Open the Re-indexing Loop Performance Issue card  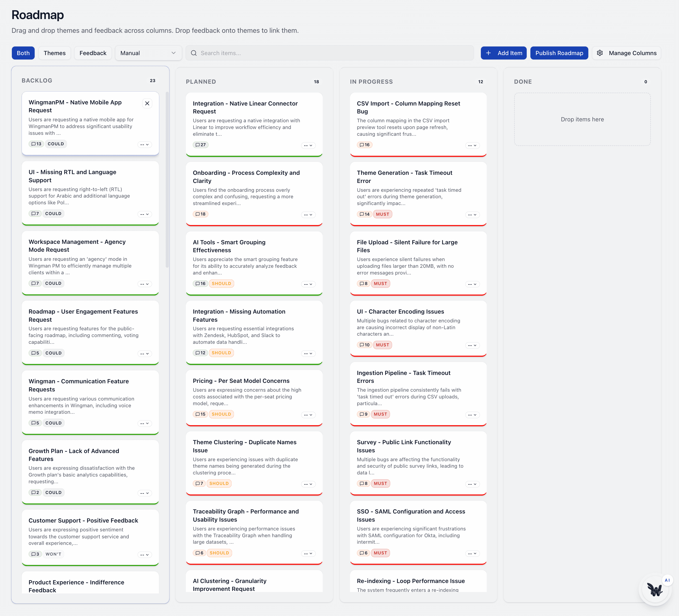(x=418, y=581)
